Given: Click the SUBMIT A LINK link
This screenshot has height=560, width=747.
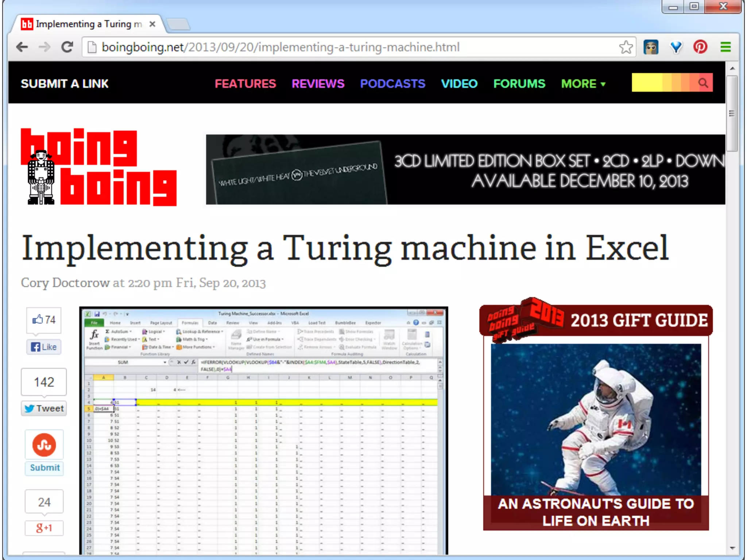Looking at the screenshot, I should [65, 84].
